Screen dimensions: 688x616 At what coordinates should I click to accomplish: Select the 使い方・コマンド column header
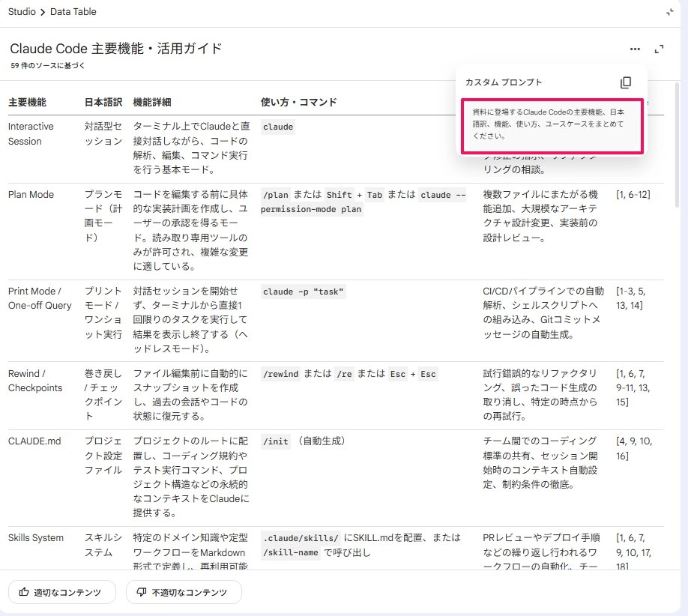click(x=298, y=102)
